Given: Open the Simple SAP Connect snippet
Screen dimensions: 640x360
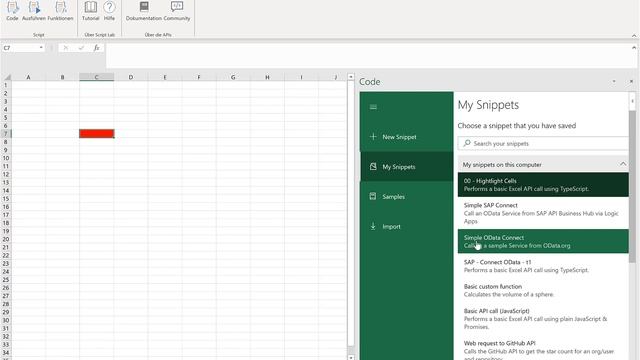Looking at the screenshot, I should click(x=543, y=213).
